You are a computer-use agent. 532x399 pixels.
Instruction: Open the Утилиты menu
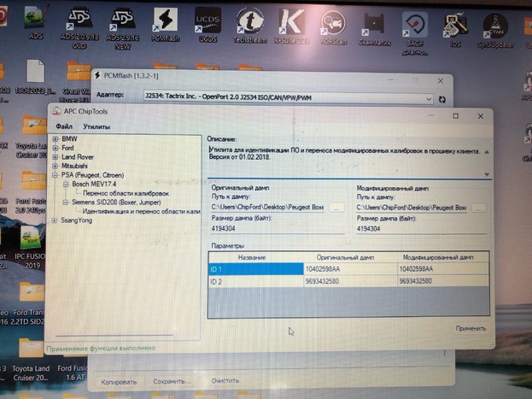point(96,126)
